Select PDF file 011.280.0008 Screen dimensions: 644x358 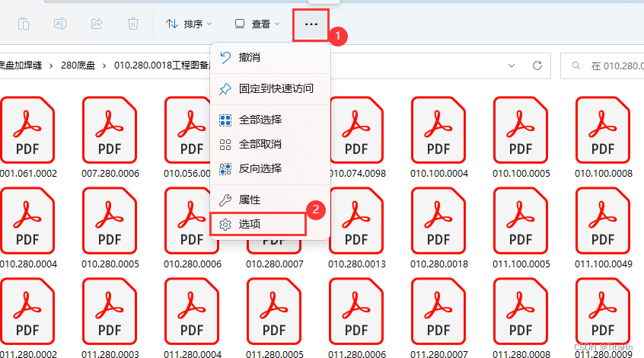521,318
